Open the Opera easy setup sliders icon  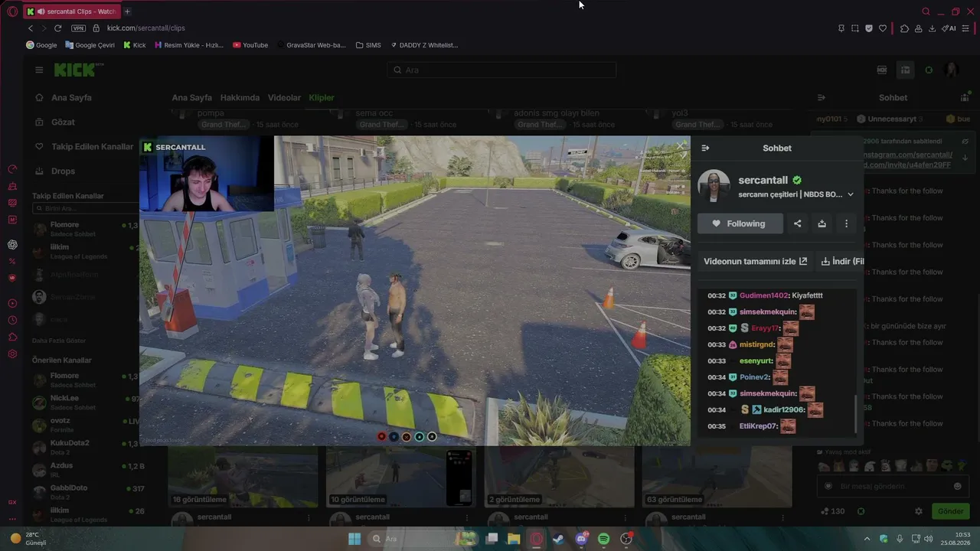click(x=966, y=28)
